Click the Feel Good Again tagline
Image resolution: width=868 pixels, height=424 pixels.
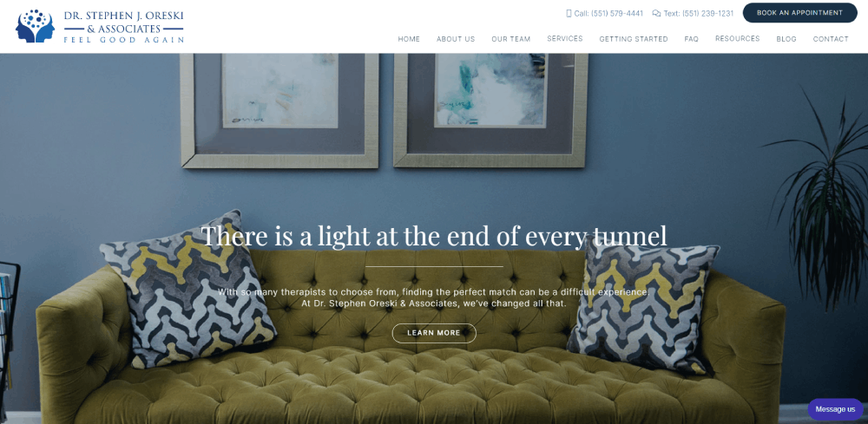[123, 40]
